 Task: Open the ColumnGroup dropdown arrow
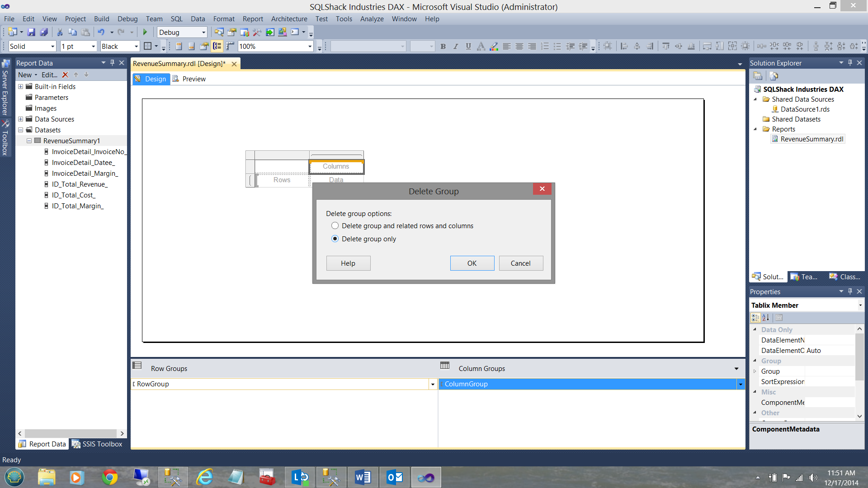pos(741,384)
